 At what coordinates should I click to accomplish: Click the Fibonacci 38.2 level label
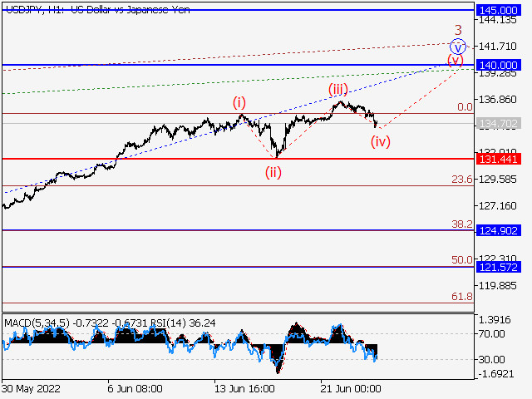tap(462, 224)
